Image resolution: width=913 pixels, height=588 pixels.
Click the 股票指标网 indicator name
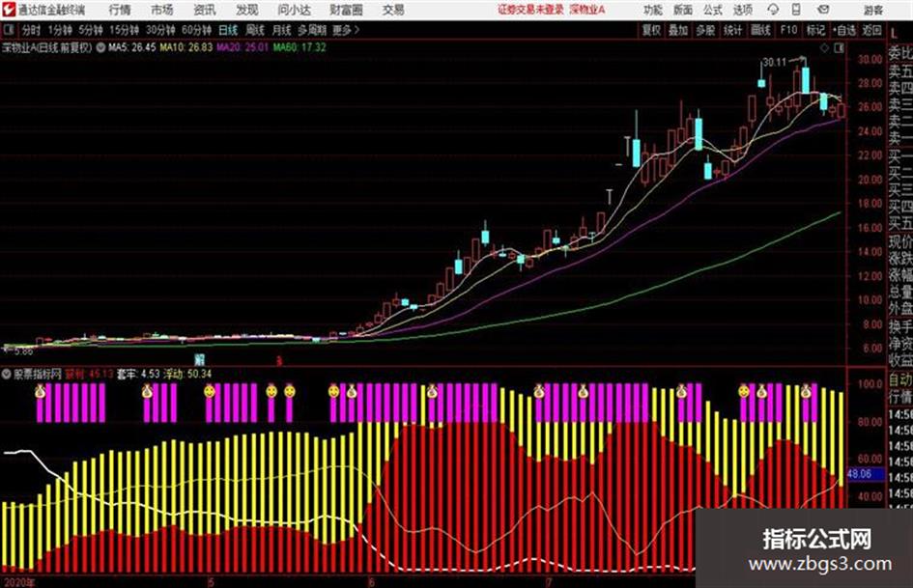(38, 374)
